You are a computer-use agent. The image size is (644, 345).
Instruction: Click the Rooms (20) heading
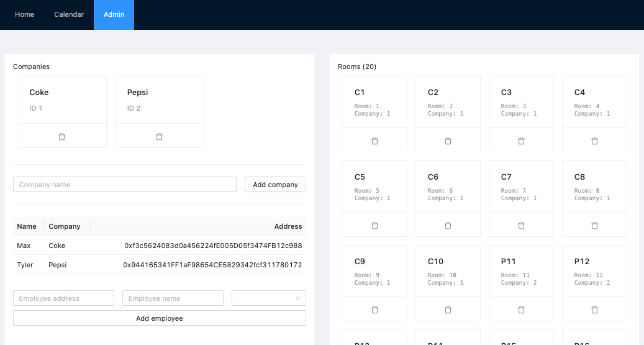[357, 67]
